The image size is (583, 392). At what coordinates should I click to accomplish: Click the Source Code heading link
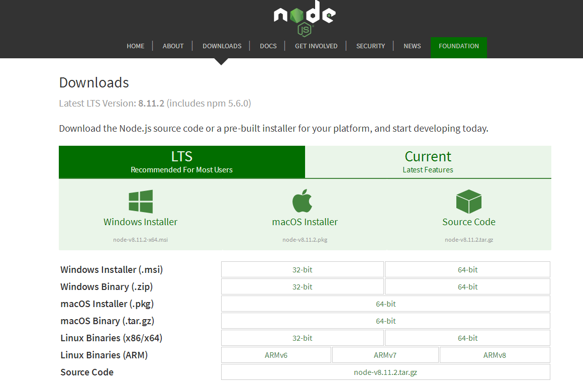(x=469, y=222)
